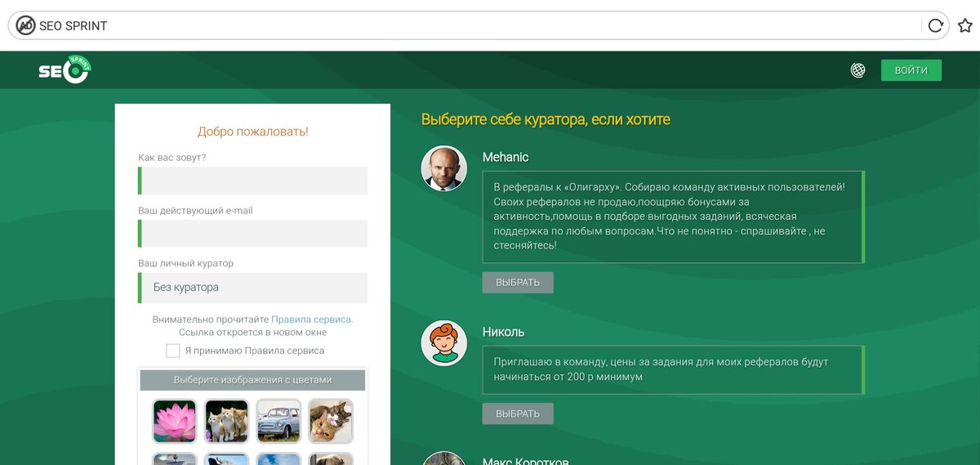
Task: Click the Выберите себе куратора heading
Action: tap(546, 119)
